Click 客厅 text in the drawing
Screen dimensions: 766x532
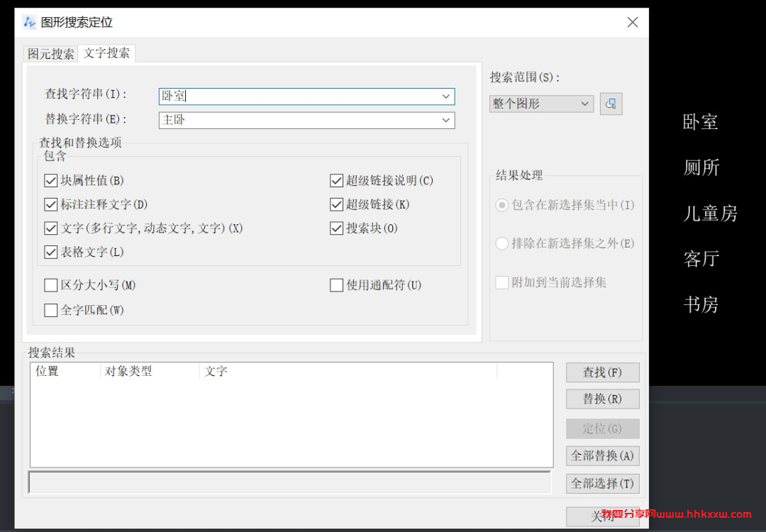click(x=701, y=259)
